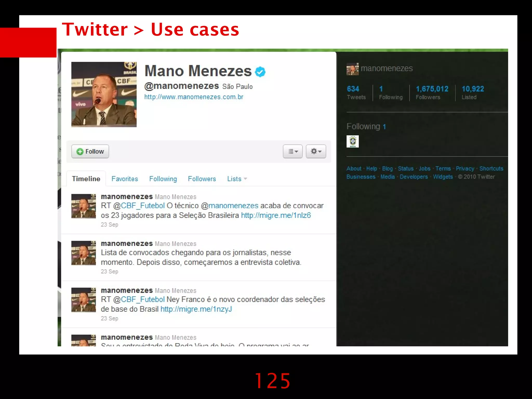Expand the Lists tab dropdown
532x399 pixels.
point(237,179)
